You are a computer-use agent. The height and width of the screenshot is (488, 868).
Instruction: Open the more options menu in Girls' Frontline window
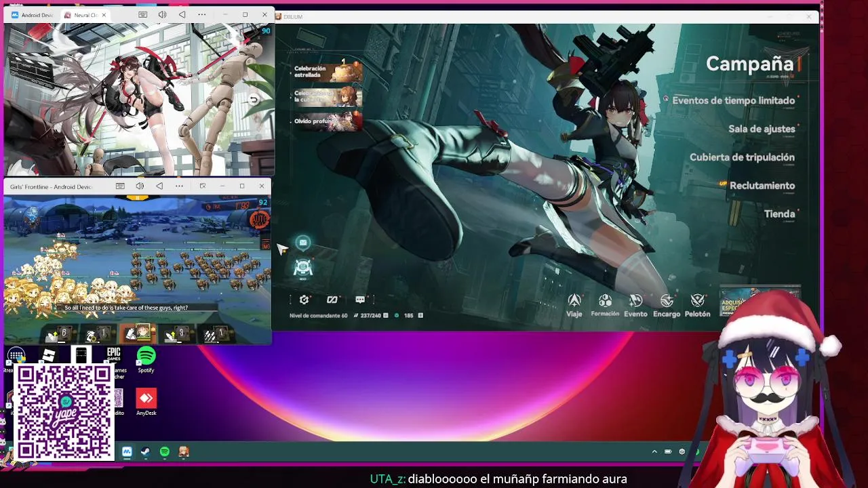coord(179,186)
